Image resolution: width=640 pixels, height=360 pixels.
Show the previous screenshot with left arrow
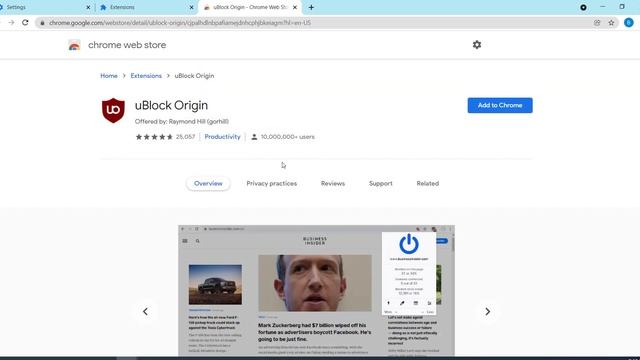click(x=145, y=311)
